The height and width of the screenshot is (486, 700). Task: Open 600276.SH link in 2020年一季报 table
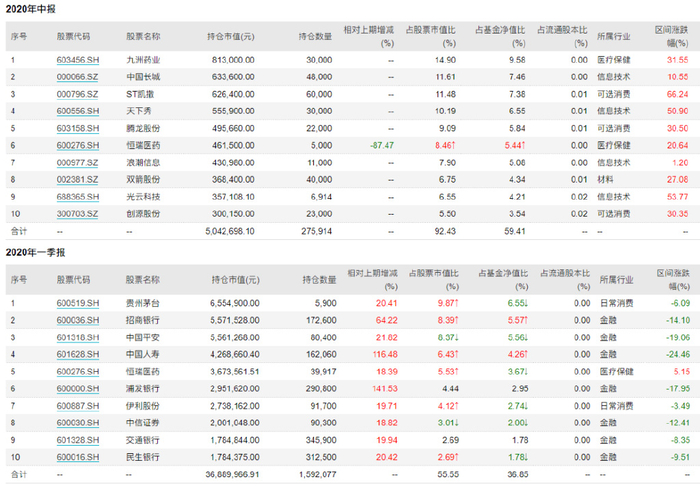[x=78, y=371]
